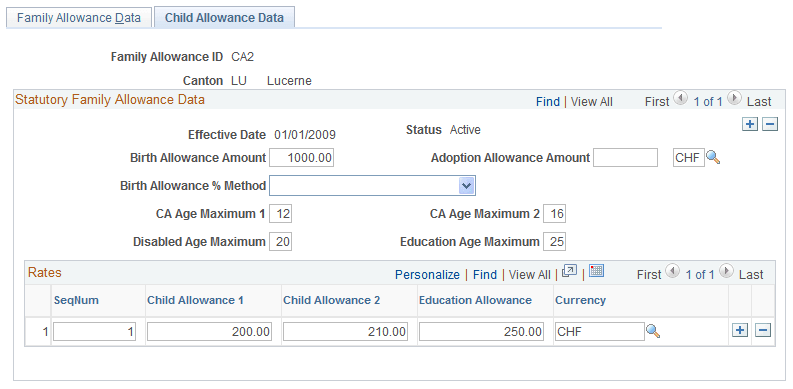The image size is (793, 389).
Task: Sort by Child Allowance 1 column header
Action: pos(195,300)
